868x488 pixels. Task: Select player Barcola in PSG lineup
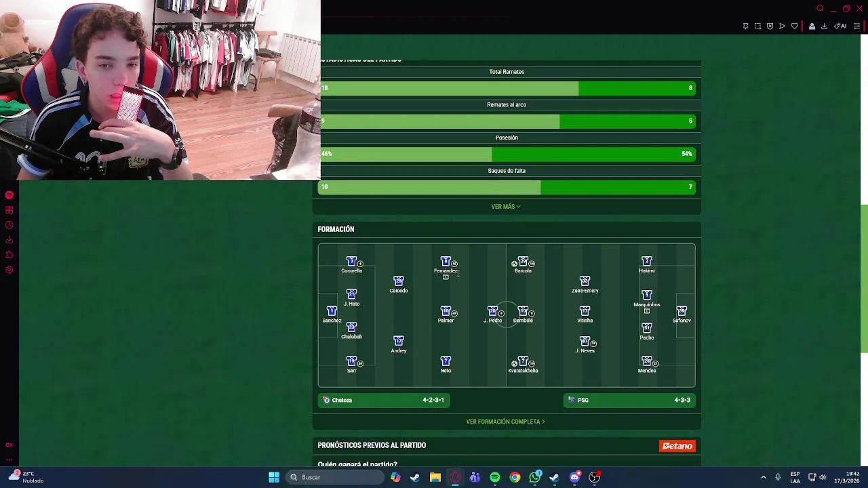point(523,264)
